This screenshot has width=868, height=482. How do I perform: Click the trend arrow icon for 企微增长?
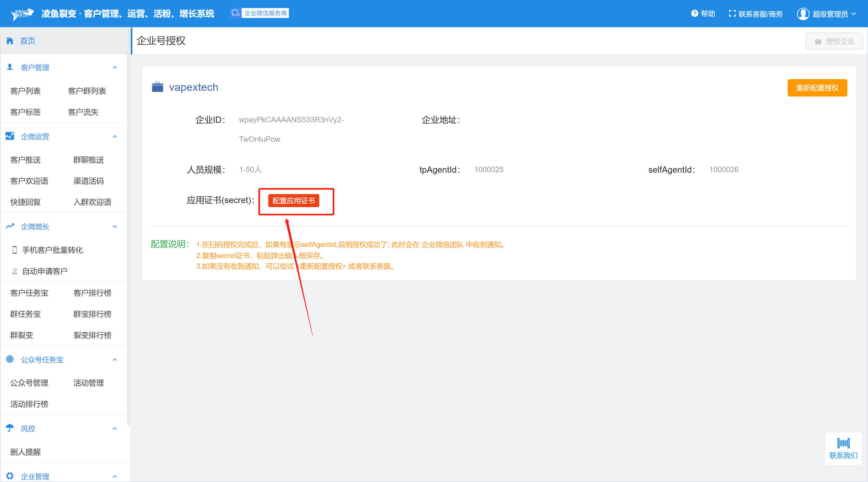[10, 226]
